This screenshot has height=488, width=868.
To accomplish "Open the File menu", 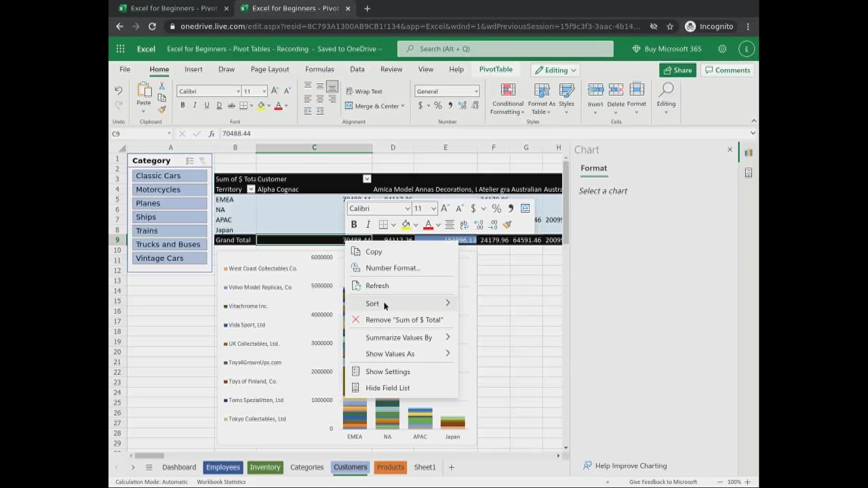I will (x=125, y=69).
